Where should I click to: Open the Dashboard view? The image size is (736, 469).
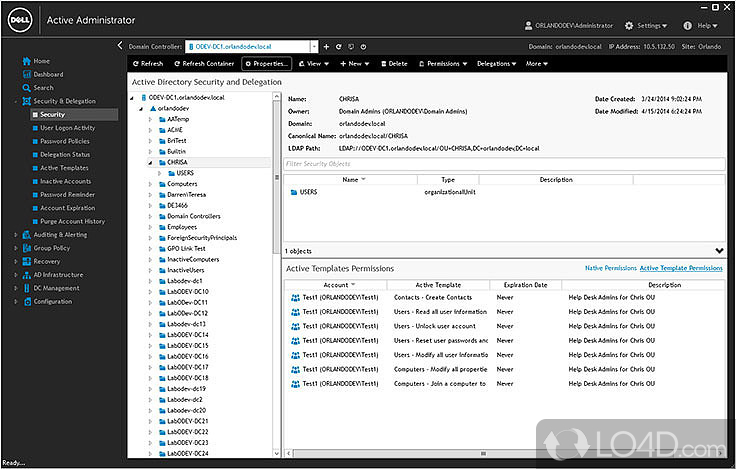pos(47,74)
